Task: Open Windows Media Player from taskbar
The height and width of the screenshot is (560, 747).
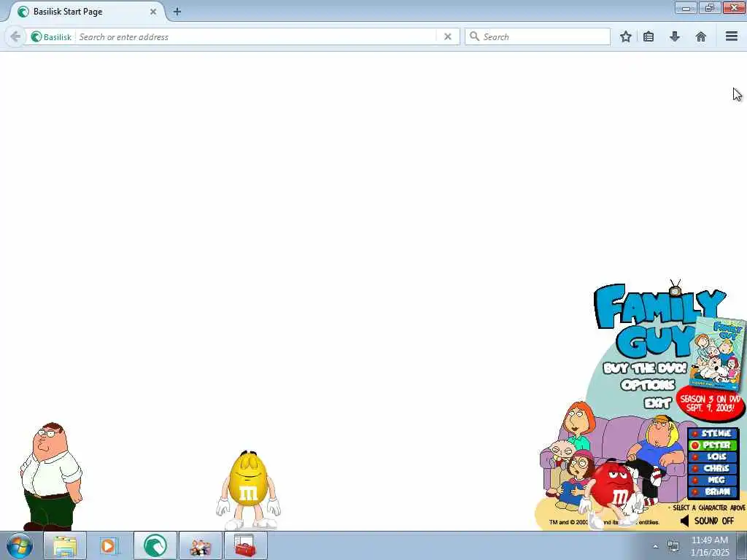Action: coord(109,545)
